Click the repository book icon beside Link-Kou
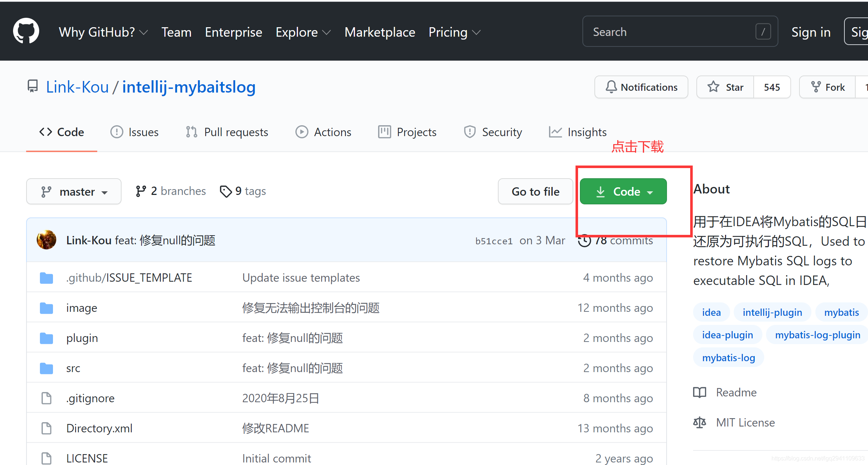Screen dimensions: 868x465 pyautogui.click(x=33, y=86)
